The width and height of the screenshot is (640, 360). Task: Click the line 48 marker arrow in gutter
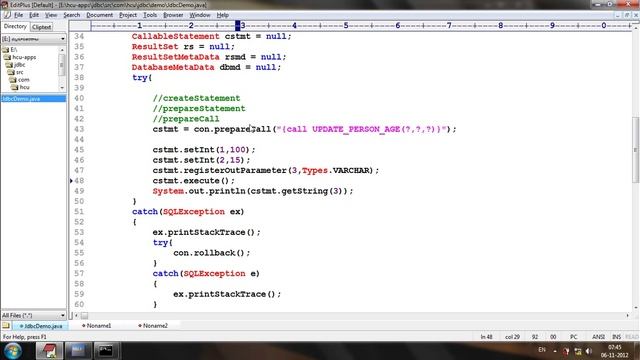click(71, 180)
